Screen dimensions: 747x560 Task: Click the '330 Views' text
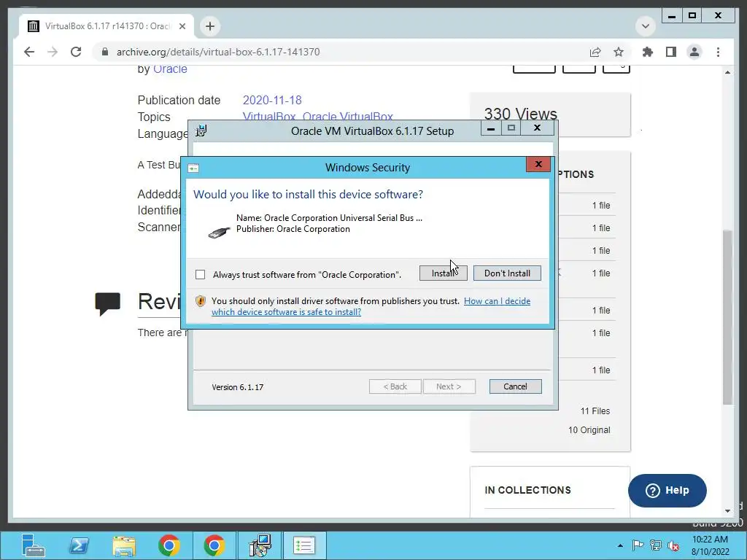520,113
